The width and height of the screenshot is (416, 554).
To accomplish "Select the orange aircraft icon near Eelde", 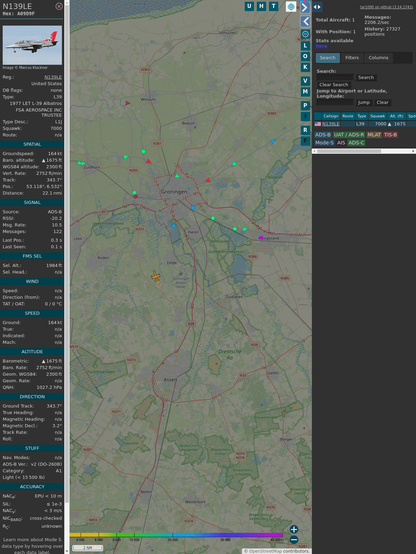I will 156,277.
